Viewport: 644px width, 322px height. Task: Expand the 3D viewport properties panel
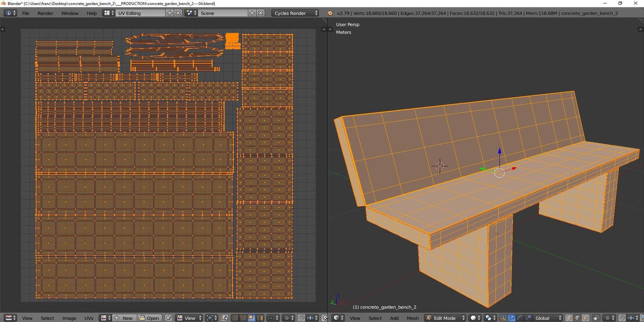pyautogui.click(x=640, y=29)
